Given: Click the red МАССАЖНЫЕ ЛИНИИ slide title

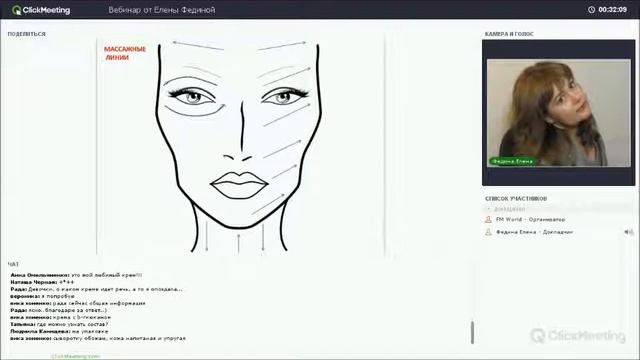Looking at the screenshot, I should [124, 53].
